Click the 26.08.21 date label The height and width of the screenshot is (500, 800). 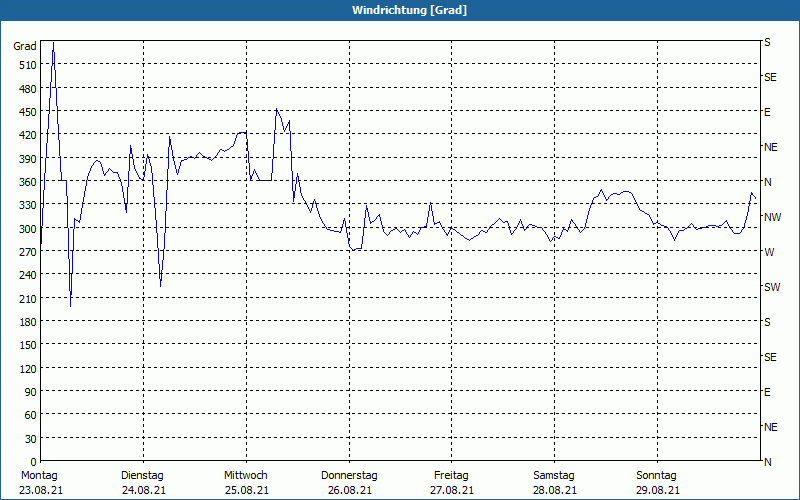coord(349,490)
